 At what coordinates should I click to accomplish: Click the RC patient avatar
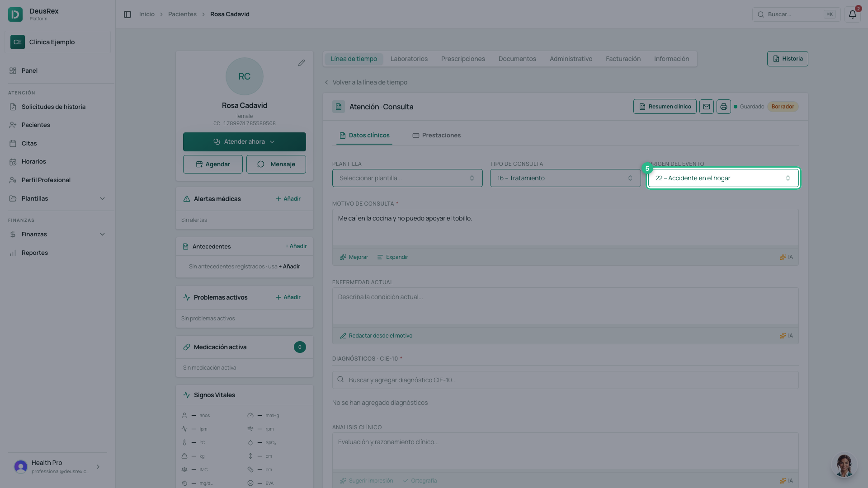pos(245,76)
